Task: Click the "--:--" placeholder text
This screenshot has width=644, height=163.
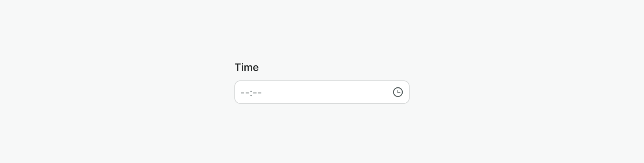Action: pos(251,92)
